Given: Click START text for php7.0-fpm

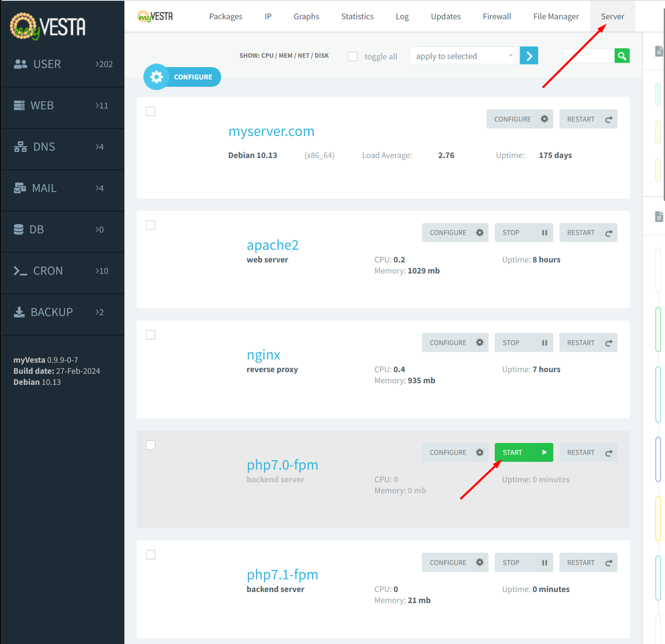Looking at the screenshot, I should [x=512, y=452].
